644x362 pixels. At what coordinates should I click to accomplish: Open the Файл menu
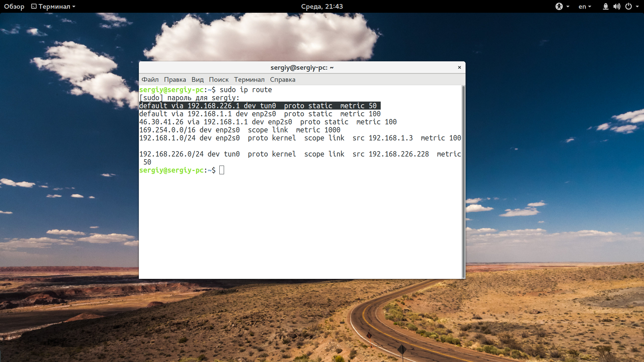coord(151,79)
